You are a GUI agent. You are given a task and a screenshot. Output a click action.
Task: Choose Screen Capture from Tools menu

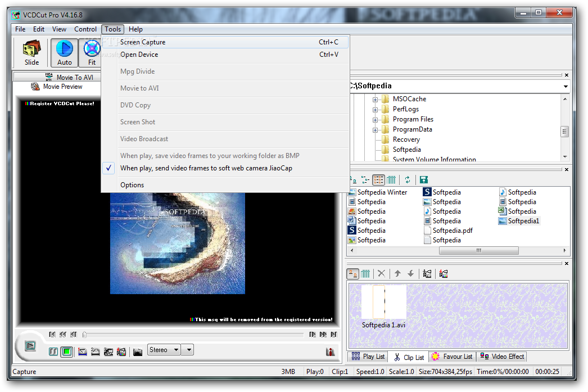pos(225,42)
